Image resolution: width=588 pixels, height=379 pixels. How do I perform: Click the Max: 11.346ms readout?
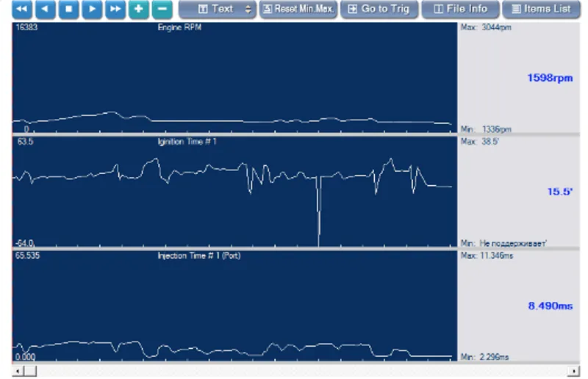[x=487, y=256]
